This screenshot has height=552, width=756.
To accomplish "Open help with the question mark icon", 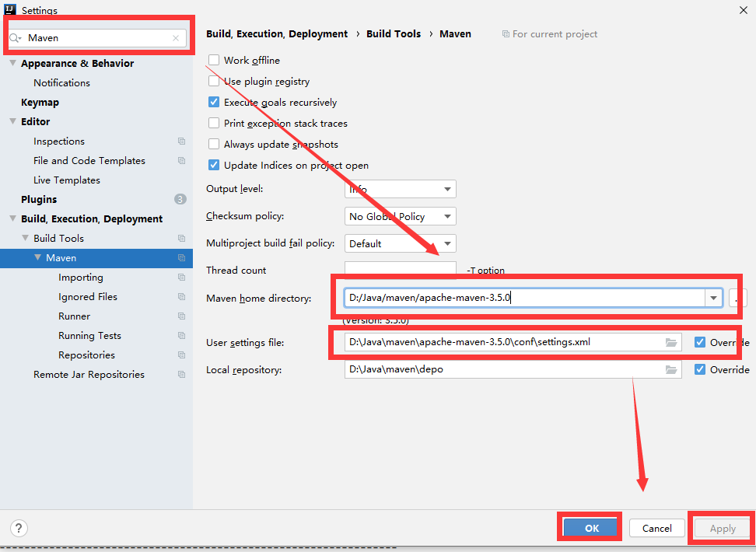I will point(19,528).
